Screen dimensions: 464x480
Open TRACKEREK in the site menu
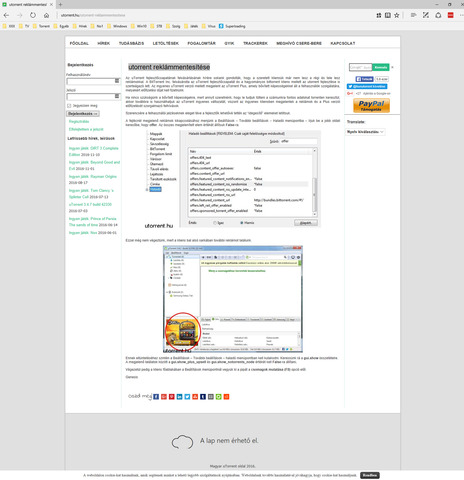[x=255, y=43]
